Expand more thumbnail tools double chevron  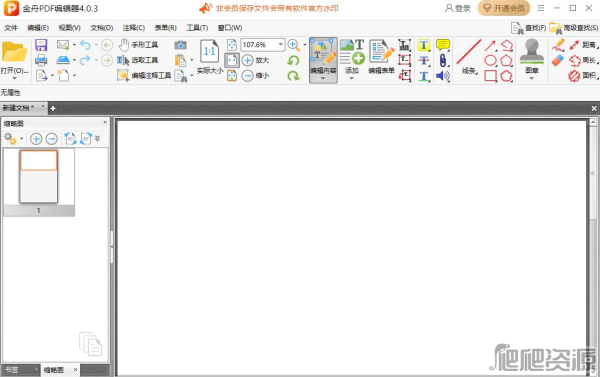pos(98,138)
